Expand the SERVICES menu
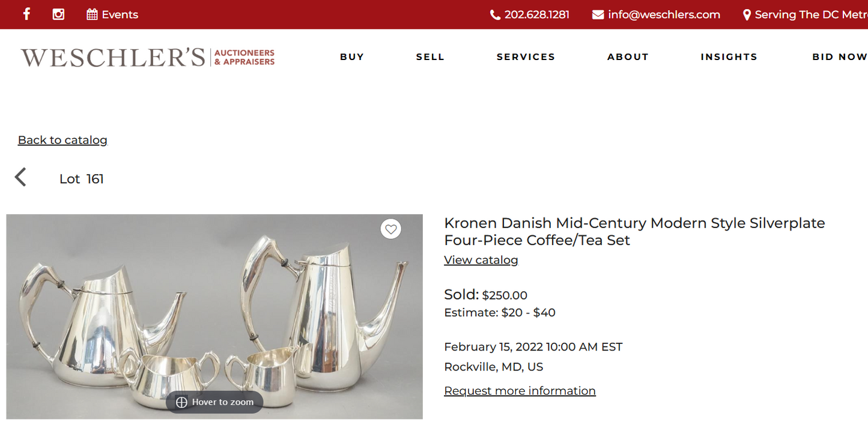 [x=526, y=57]
